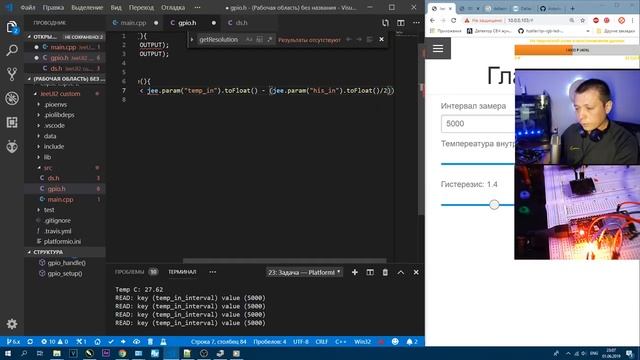Bookmark the page with the star icon
Image resolution: width=640 pixels, height=360 pixels.
582,20
